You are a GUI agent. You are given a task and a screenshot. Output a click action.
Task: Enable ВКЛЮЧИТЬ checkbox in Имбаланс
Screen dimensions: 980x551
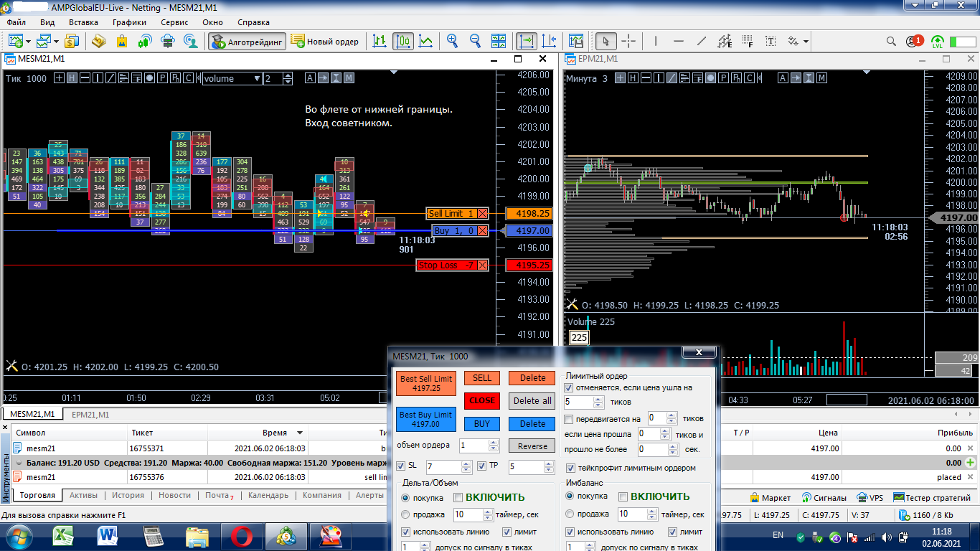[623, 496]
